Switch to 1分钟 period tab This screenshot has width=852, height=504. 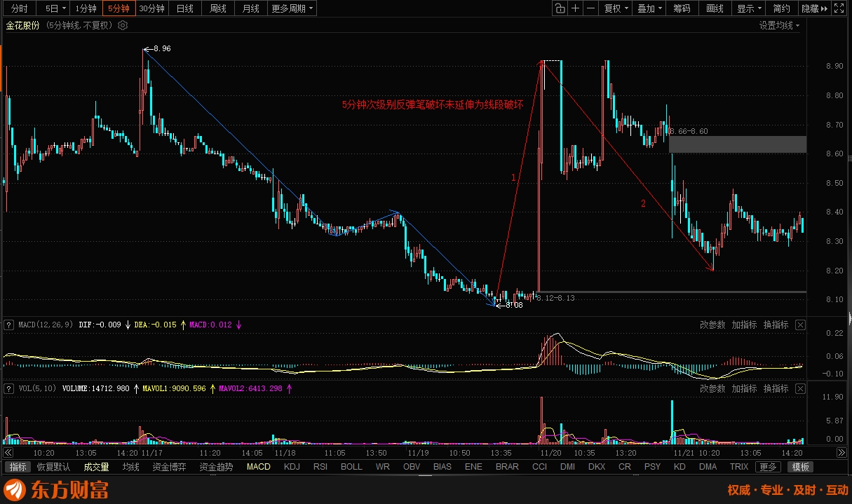coord(86,8)
